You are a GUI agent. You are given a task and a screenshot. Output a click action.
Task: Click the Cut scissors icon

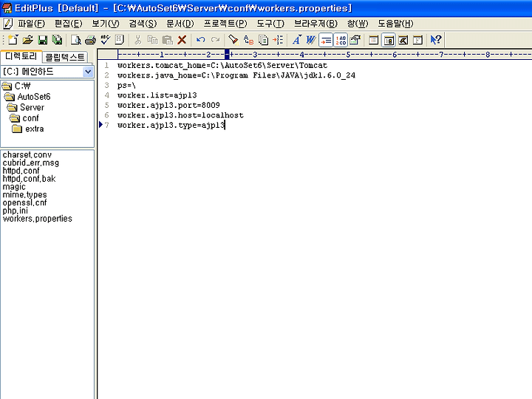click(x=137, y=40)
